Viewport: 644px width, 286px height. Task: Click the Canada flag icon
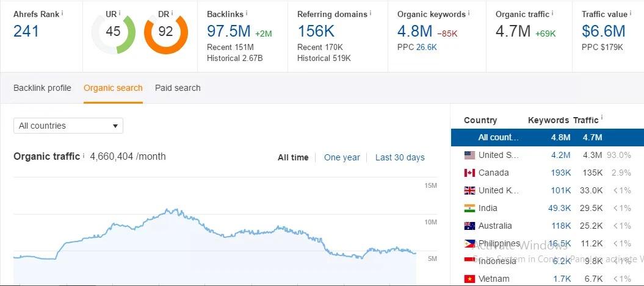pyautogui.click(x=469, y=173)
